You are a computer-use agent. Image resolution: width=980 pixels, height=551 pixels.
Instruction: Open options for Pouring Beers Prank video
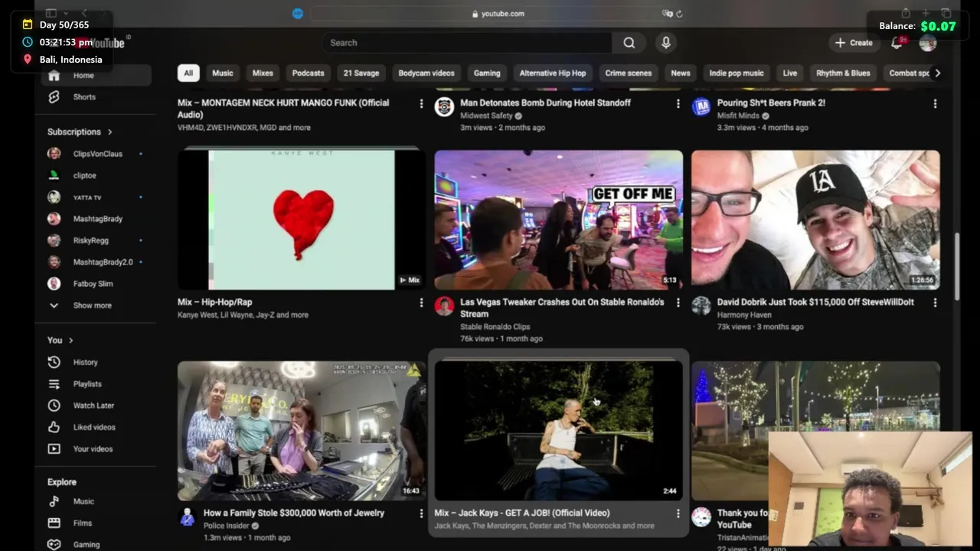[935, 103]
